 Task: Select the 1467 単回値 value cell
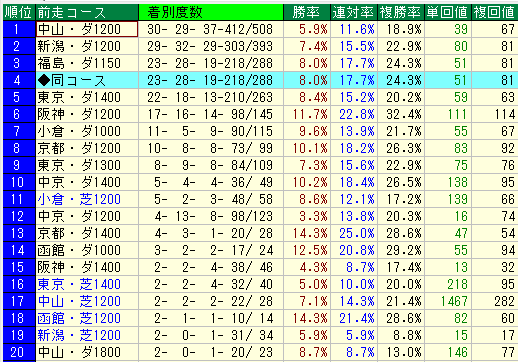tap(448, 301)
